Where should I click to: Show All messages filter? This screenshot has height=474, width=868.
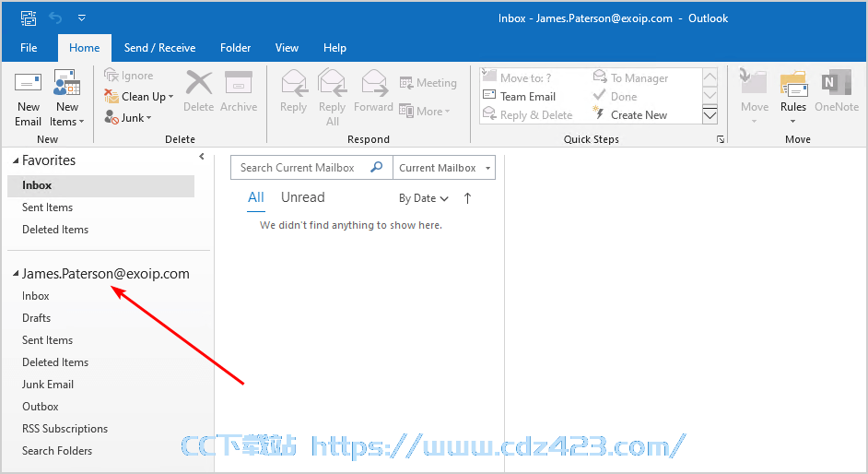pos(256,197)
